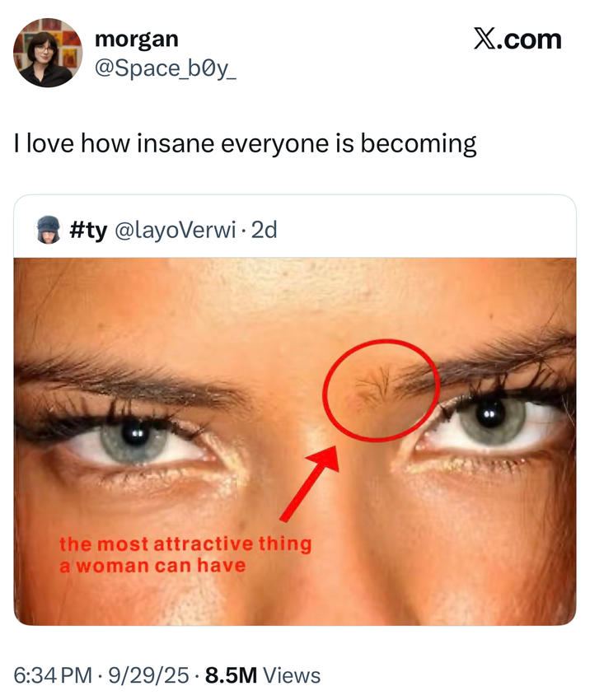The height and width of the screenshot is (700, 590).
Task: Click the quoted tweet's small avatar
Action: [49, 231]
